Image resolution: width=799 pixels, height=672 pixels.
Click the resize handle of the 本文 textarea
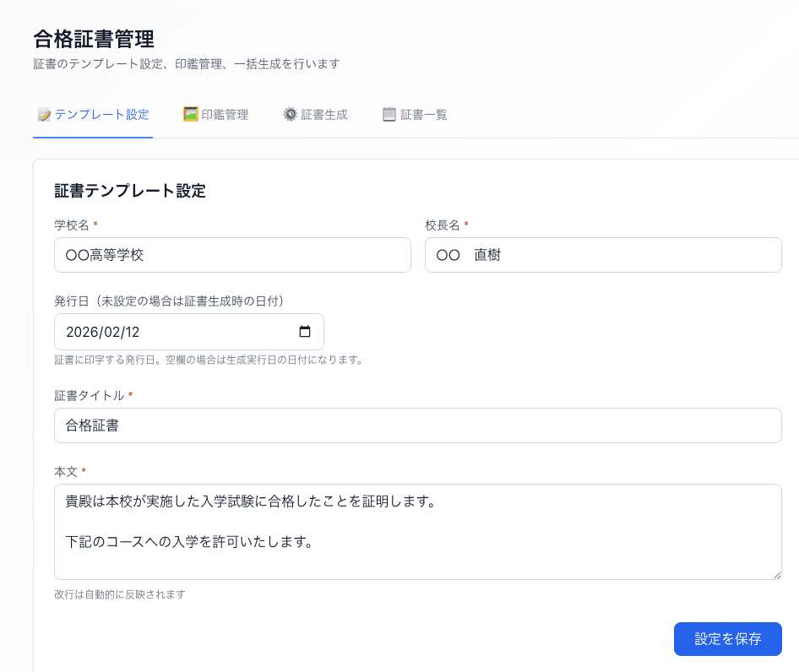(778, 574)
